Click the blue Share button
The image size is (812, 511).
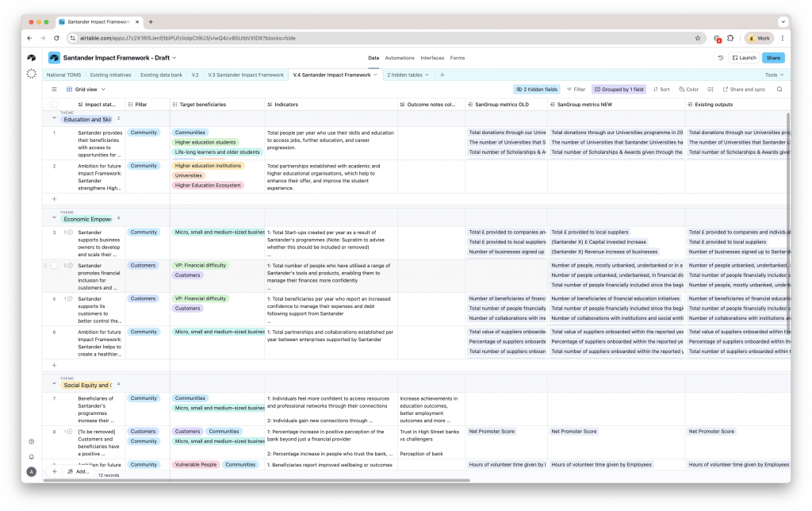click(773, 58)
